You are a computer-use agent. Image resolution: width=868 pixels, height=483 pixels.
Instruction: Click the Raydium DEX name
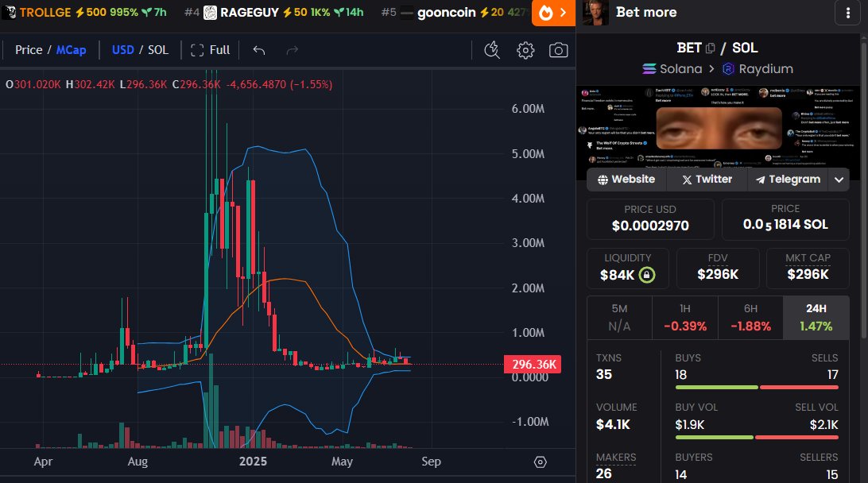click(x=765, y=68)
